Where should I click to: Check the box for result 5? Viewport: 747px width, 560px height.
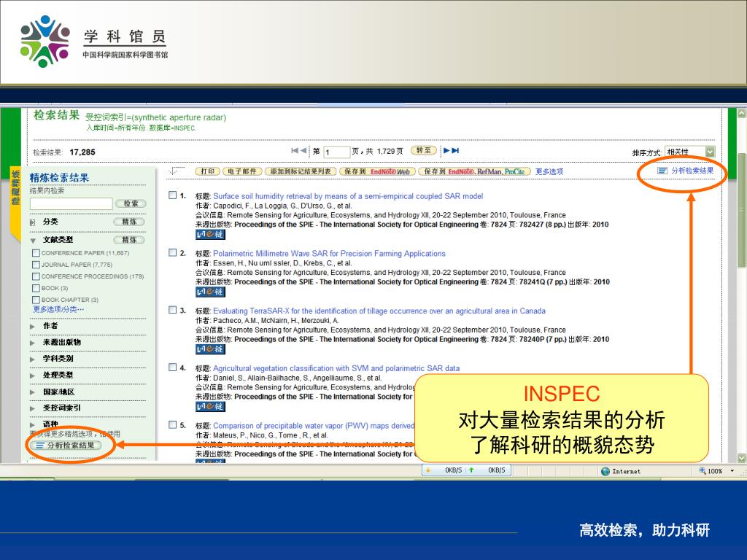point(172,424)
